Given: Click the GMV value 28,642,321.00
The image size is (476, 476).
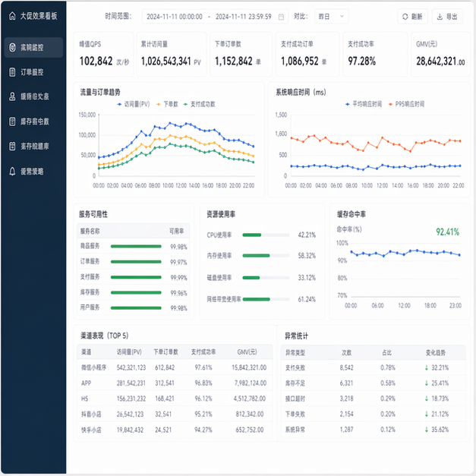Looking at the screenshot, I should 440,61.
